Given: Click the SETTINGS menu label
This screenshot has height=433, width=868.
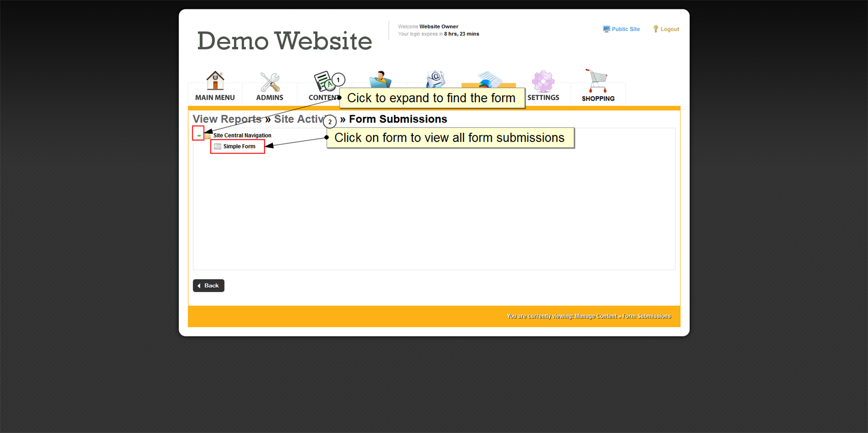Looking at the screenshot, I should point(543,98).
